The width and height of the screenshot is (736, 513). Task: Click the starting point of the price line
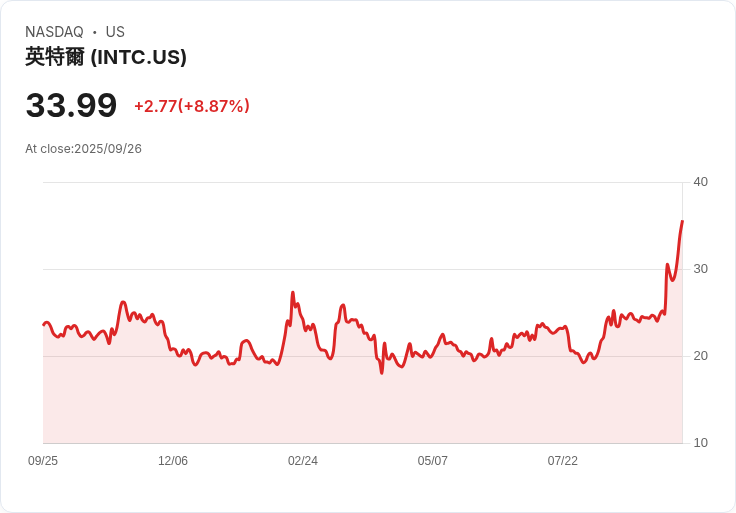[44, 324]
